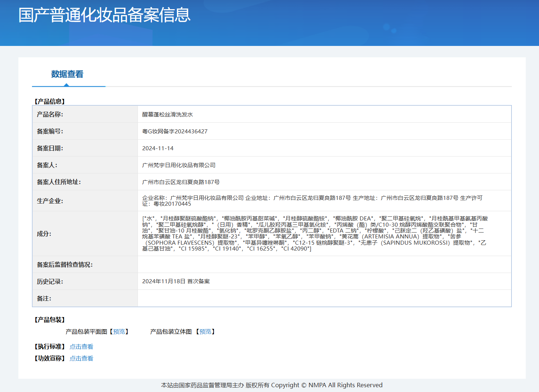The height and width of the screenshot is (392, 539).
Task: Click the filing date value 2024-11-14
Action: point(158,148)
